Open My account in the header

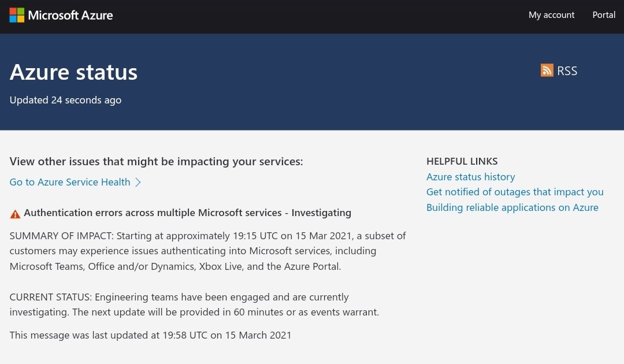(551, 15)
